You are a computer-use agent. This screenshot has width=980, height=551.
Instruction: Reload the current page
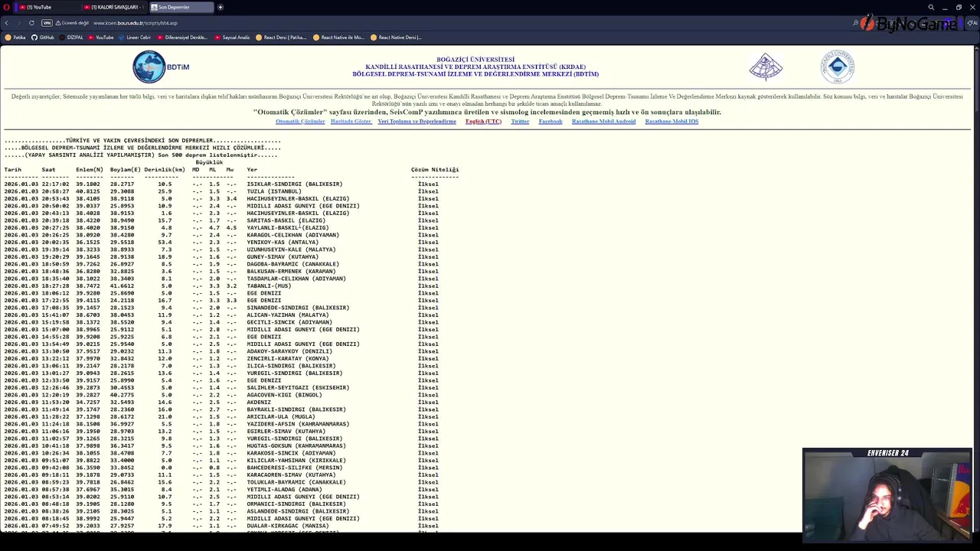click(x=31, y=23)
